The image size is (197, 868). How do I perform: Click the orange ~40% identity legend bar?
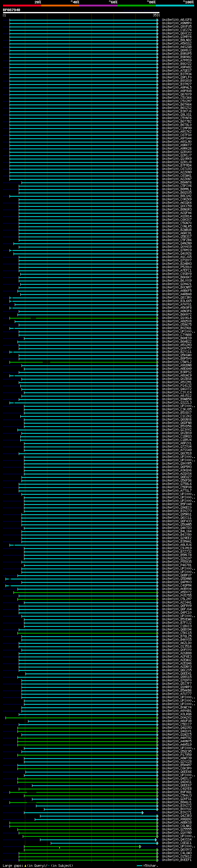coord(60,6)
